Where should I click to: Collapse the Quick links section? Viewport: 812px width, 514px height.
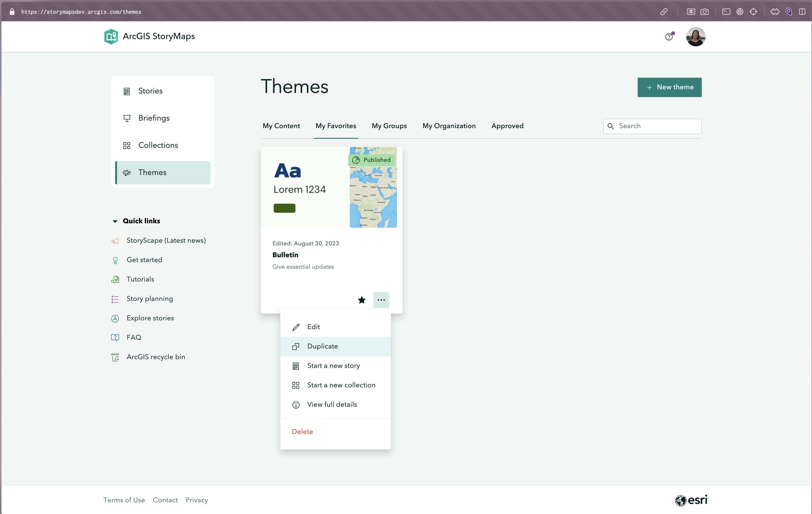coord(115,221)
